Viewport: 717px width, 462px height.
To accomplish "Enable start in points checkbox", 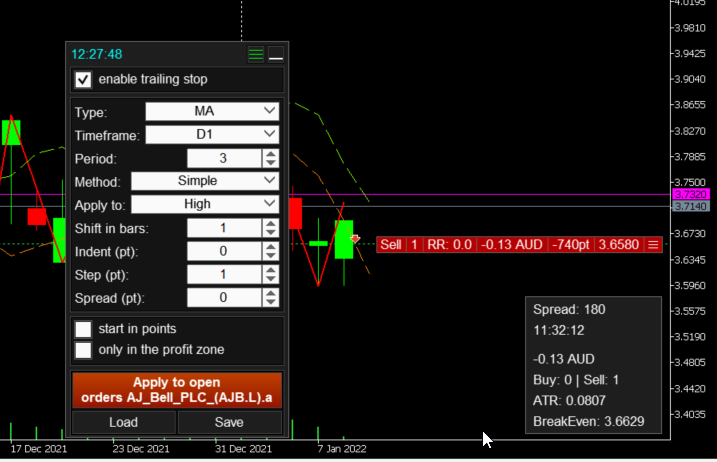I will [x=83, y=329].
